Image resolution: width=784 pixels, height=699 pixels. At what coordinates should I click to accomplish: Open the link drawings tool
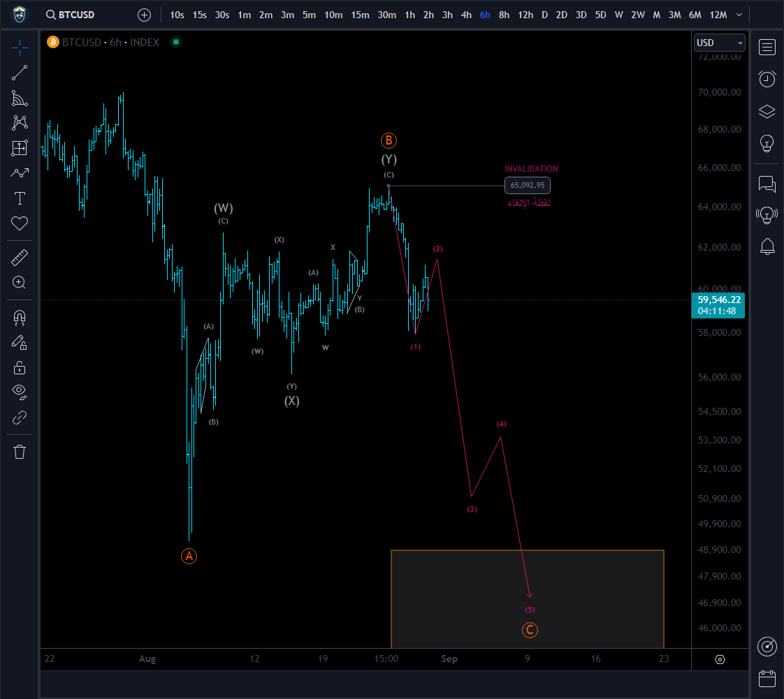tap(20, 417)
